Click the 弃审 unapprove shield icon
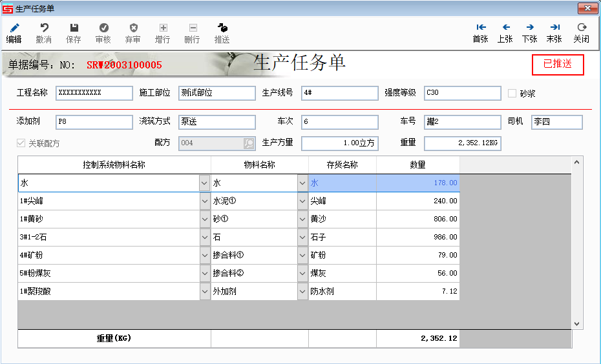 coord(133,28)
